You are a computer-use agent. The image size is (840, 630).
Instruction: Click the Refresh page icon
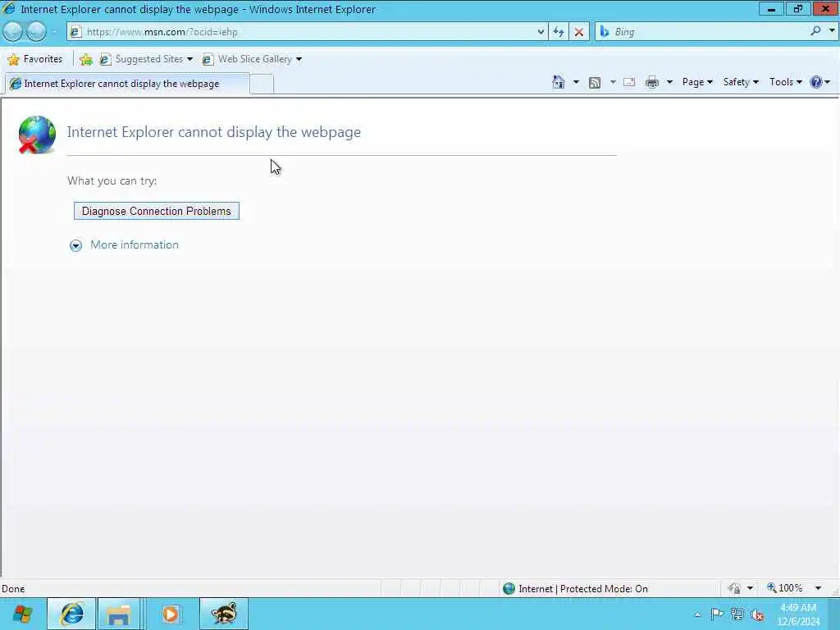(558, 32)
